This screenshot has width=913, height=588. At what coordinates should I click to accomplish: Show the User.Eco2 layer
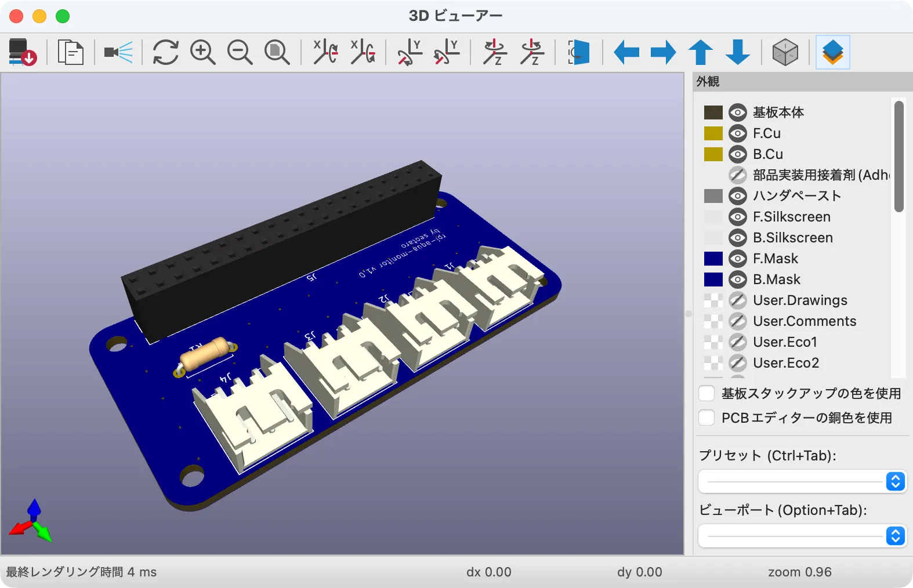[737, 363]
